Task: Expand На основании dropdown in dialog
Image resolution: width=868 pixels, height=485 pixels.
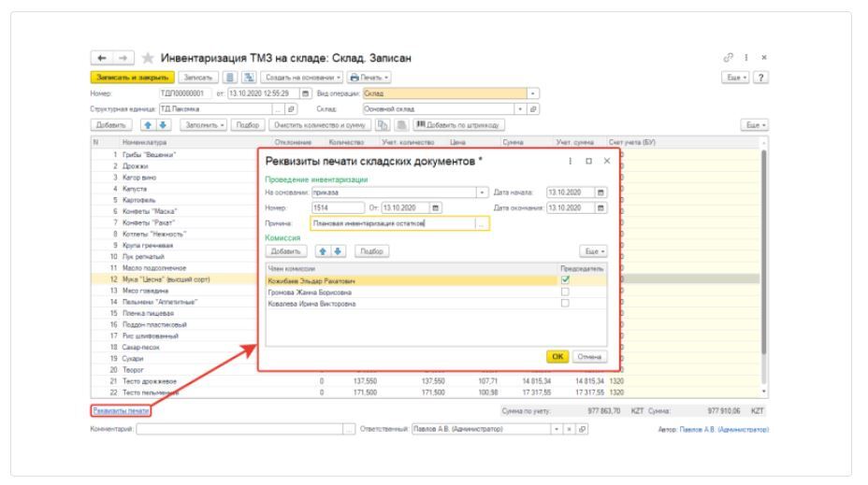Action: (x=482, y=193)
